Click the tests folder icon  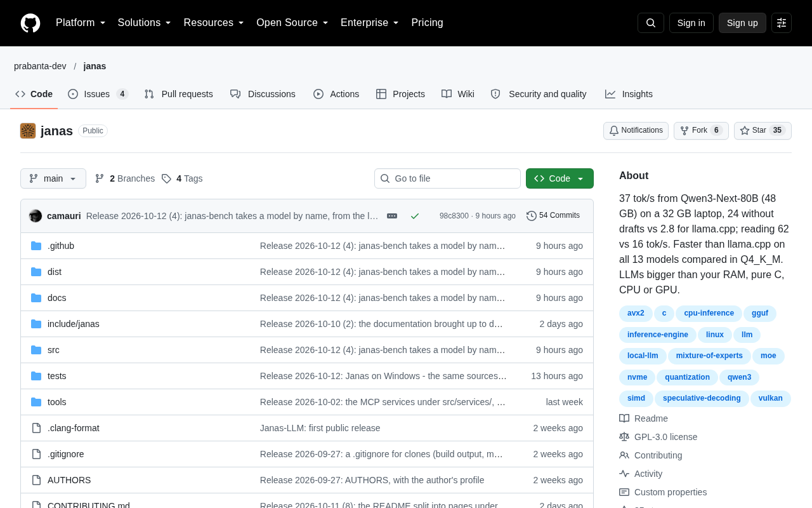[36, 376]
